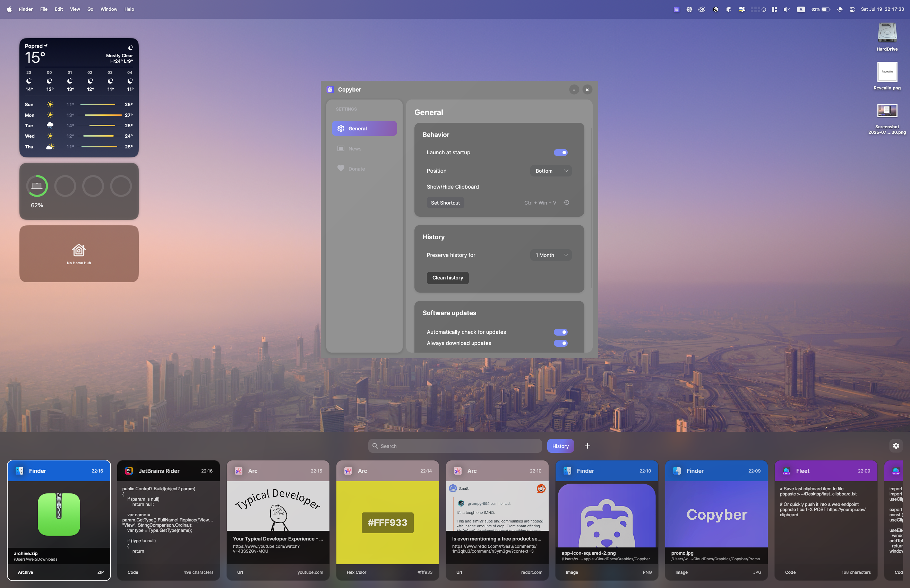Select the #FFF933 hex color card

pyautogui.click(x=387, y=522)
